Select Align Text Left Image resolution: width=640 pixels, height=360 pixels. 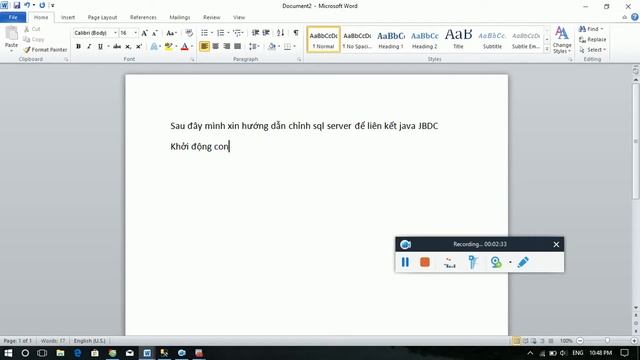click(x=204, y=47)
